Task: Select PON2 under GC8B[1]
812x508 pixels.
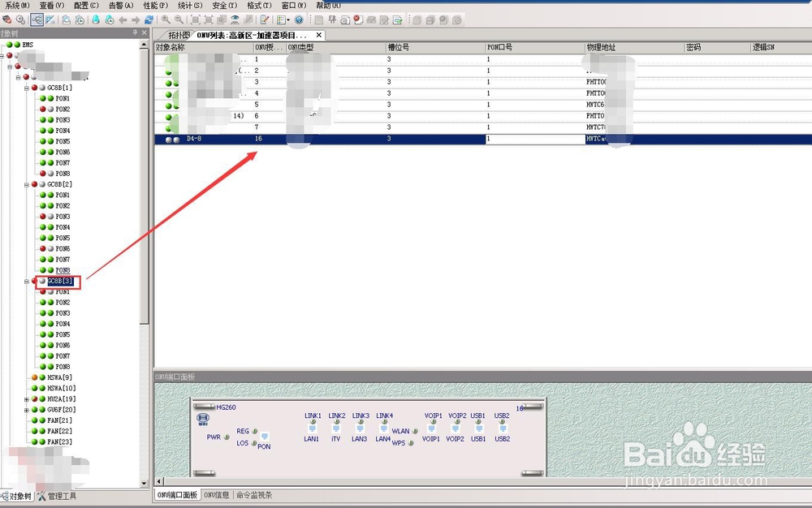Action: (x=63, y=110)
